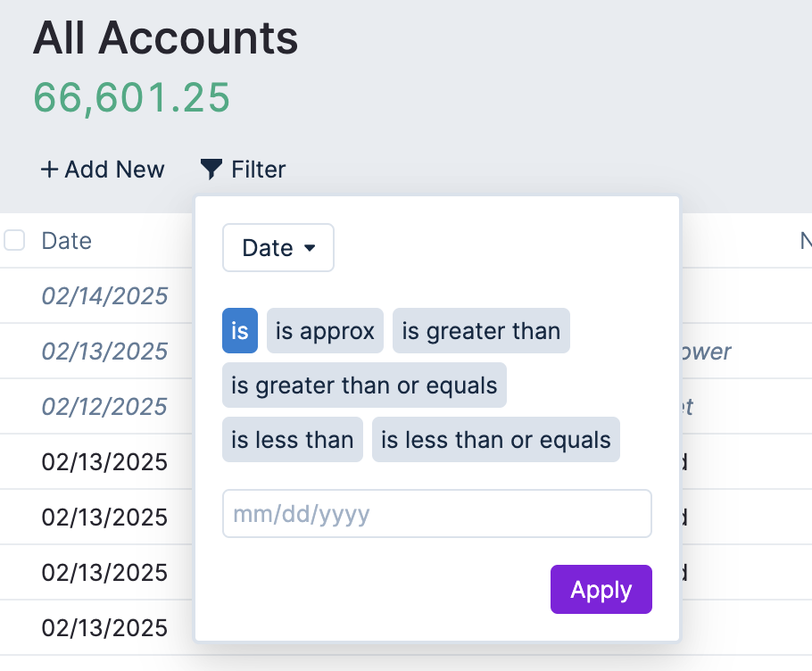Screen dimensions: 812x671
Task: Select "is less than or equals" operator
Action: pos(495,440)
